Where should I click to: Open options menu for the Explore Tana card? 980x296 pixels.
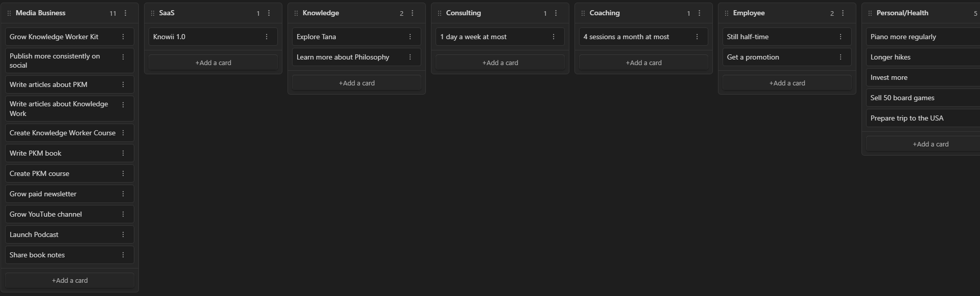click(x=410, y=37)
